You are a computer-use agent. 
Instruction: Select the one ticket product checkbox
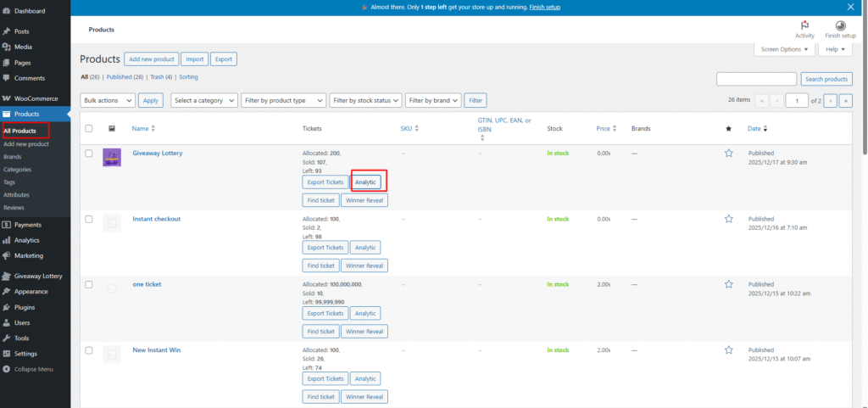(89, 284)
